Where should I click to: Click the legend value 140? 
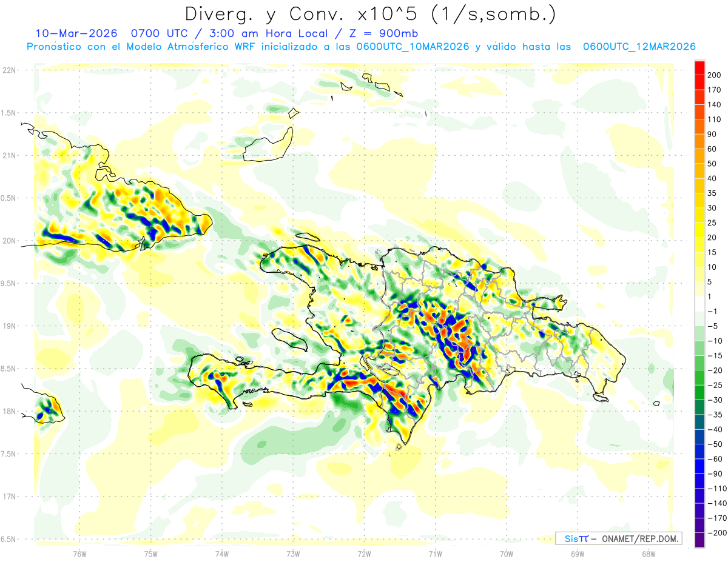click(715, 104)
